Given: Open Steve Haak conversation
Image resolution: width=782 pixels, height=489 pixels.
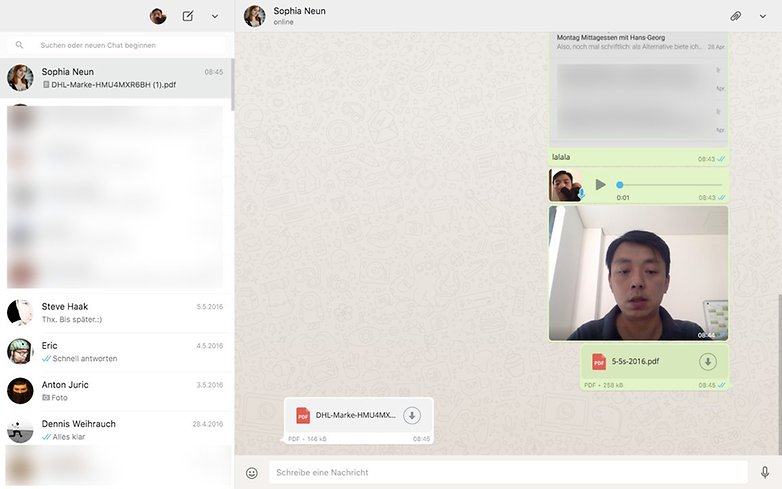Looking at the screenshot, I should (116, 313).
